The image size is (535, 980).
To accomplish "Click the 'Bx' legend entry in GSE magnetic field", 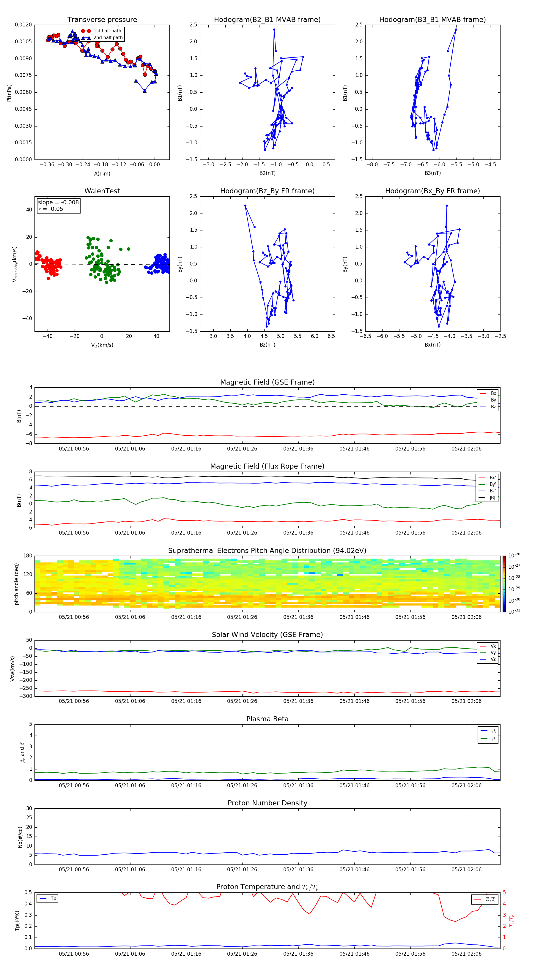I will point(488,393).
